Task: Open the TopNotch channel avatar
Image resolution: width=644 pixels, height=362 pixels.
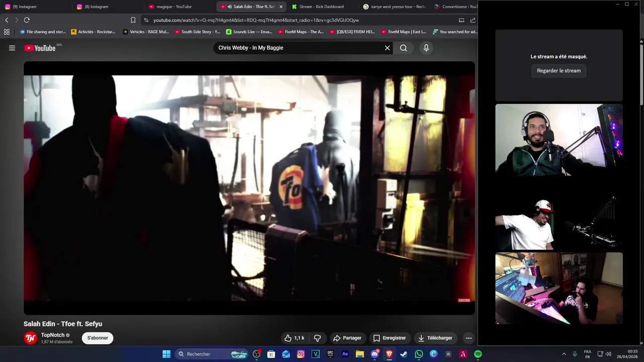Action: pyautogui.click(x=31, y=338)
